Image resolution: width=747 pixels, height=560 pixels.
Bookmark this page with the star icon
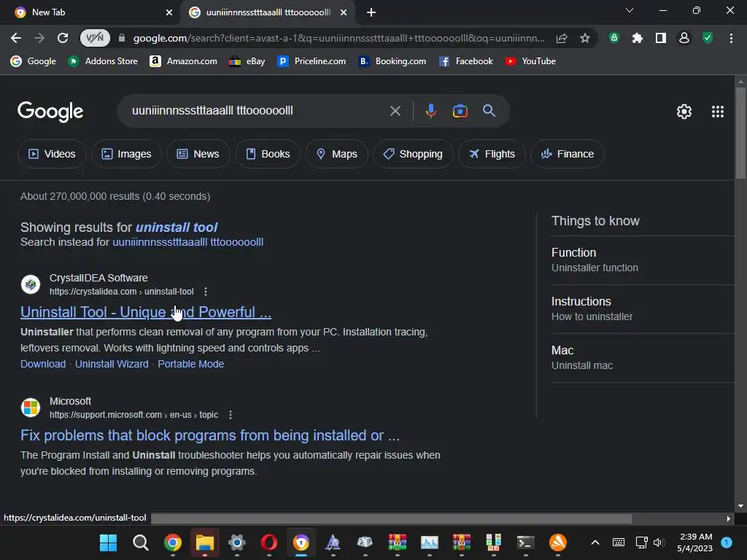(x=585, y=38)
